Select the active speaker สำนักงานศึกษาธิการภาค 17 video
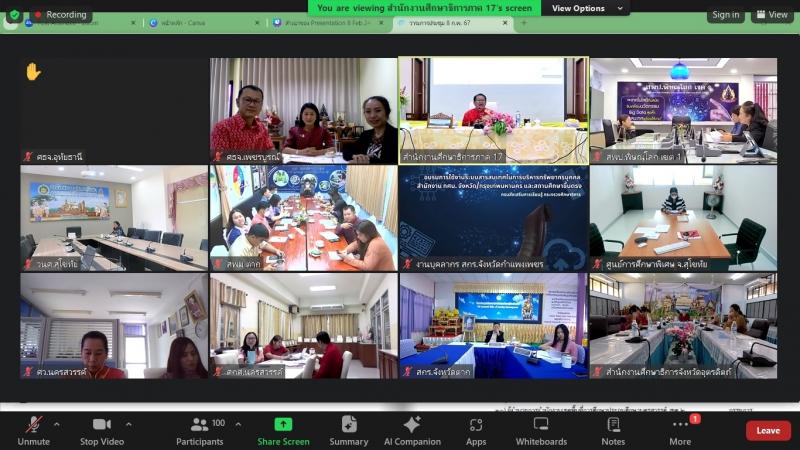Screen dimensions: 800x450 [x=493, y=110]
